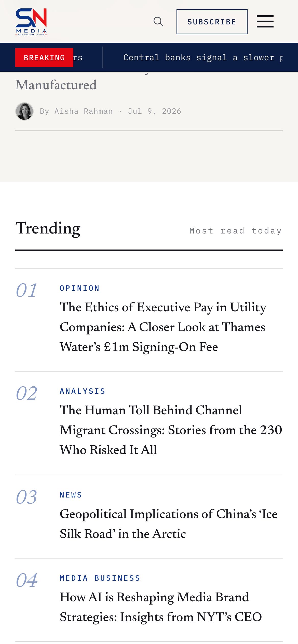Viewport: 298px width, 644px height.
Task: Open Aisha Rahman's author avatar
Action: [x=24, y=111]
